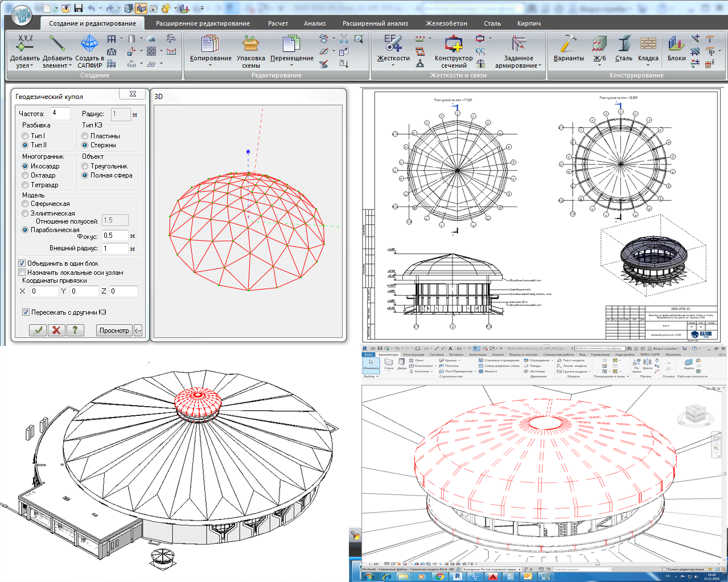Select the 'Сферическая' model radio button
728x582 pixels.
(x=25, y=204)
